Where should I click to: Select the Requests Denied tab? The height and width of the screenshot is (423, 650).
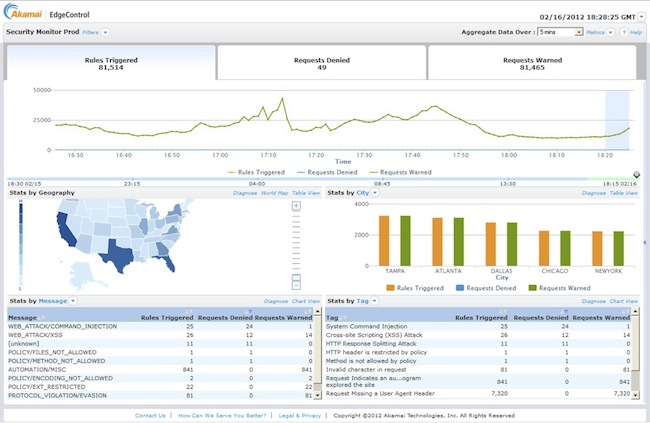[x=321, y=63]
